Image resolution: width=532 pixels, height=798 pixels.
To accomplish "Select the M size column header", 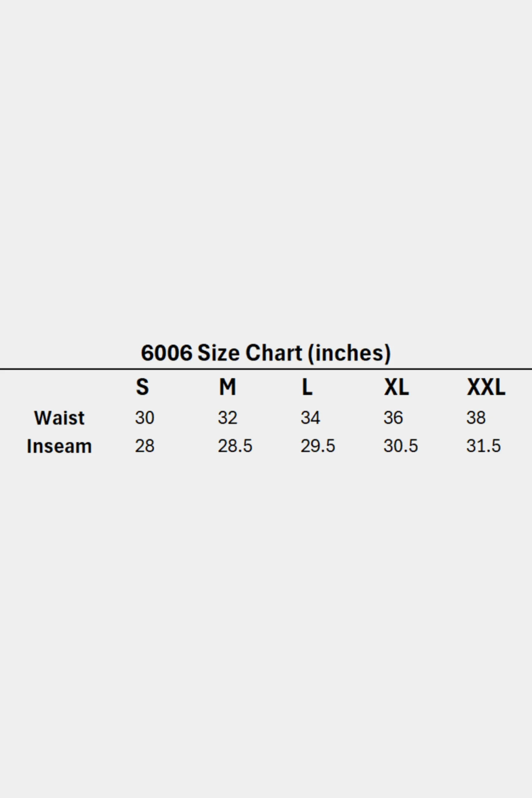I will coord(227,387).
